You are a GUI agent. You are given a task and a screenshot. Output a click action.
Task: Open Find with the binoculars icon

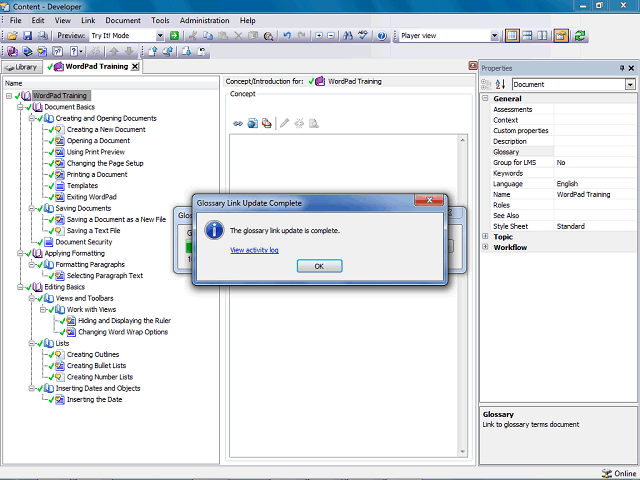pyautogui.click(x=348, y=36)
